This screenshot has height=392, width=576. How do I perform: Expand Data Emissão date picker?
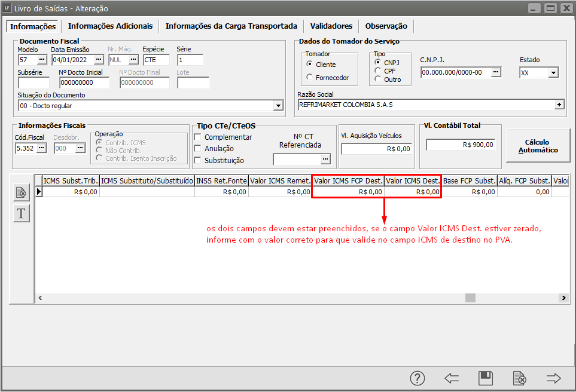coord(98,60)
